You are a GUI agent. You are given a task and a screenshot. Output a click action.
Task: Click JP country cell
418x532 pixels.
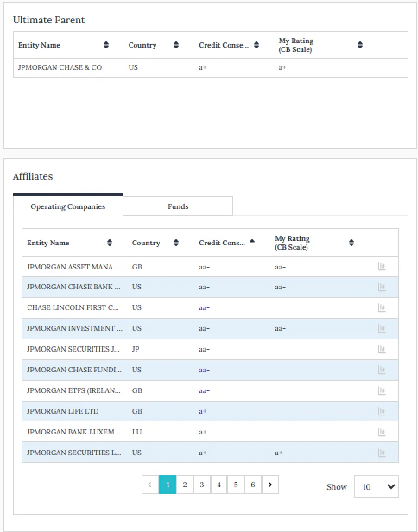pos(136,349)
